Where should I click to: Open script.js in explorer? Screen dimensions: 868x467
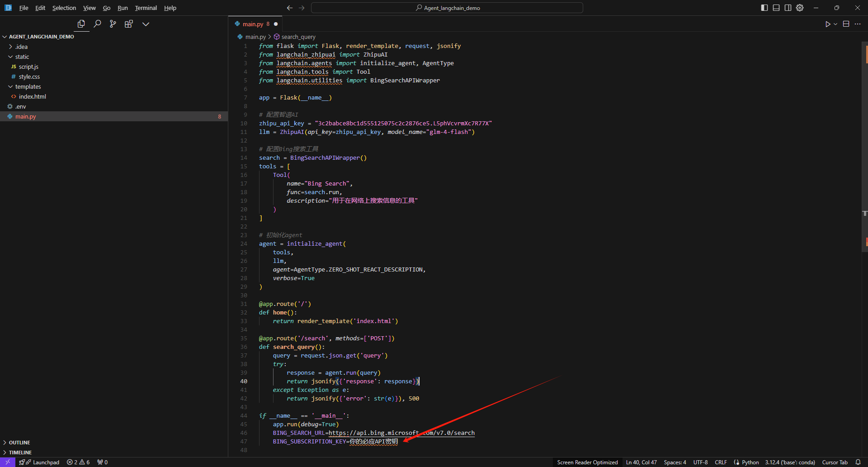coord(114,67)
